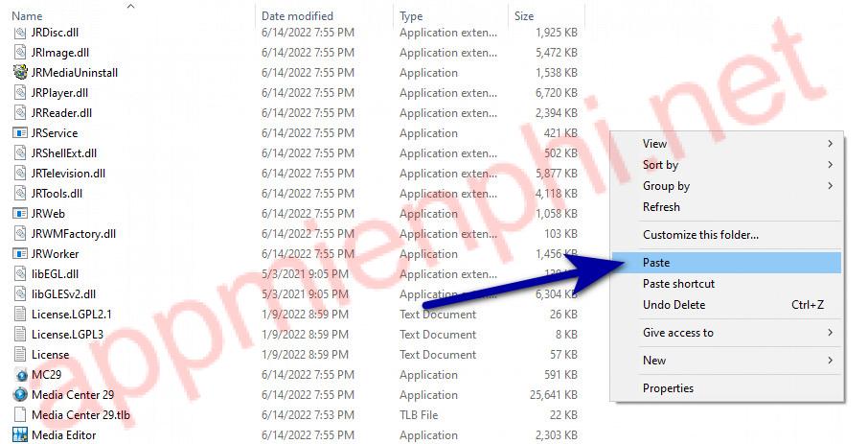Click the JRTools.dll file icon
This screenshot has height=444, width=868.
point(20,194)
